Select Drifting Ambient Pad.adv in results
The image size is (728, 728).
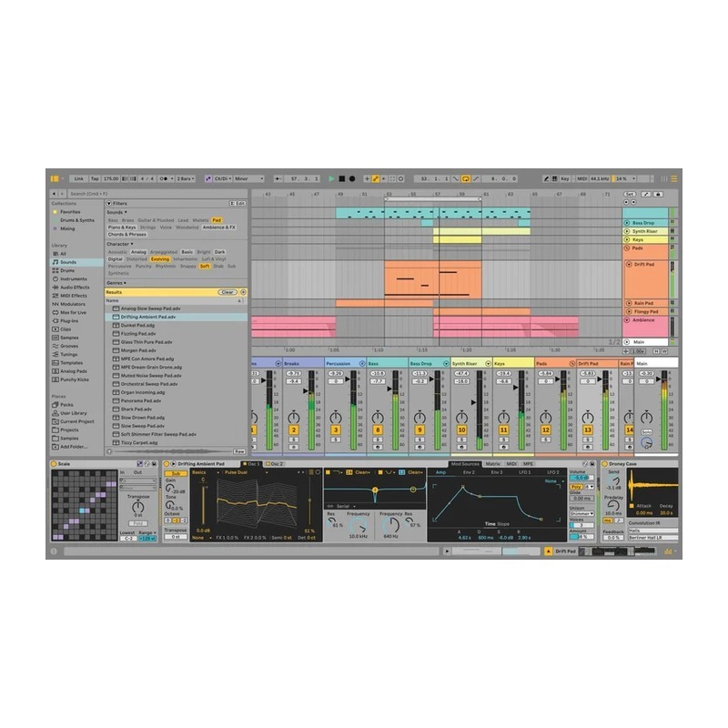(x=177, y=317)
